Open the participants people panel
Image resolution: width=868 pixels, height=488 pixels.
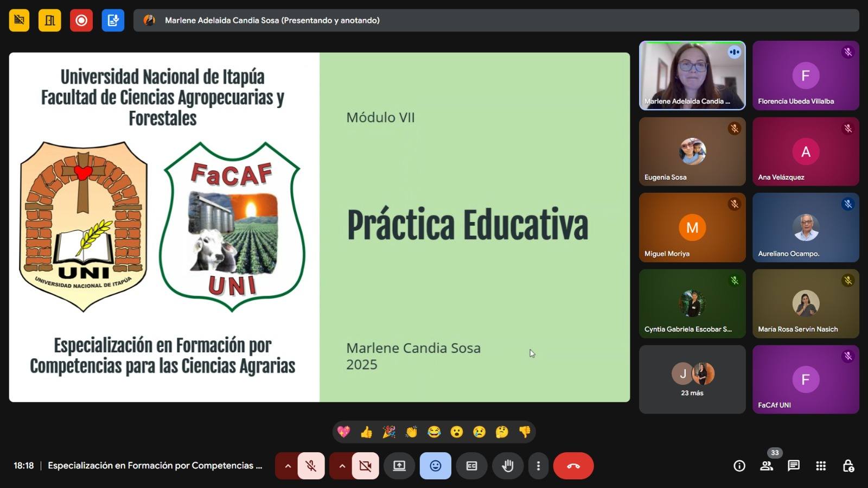pyautogui.click(x=767, y=466)
